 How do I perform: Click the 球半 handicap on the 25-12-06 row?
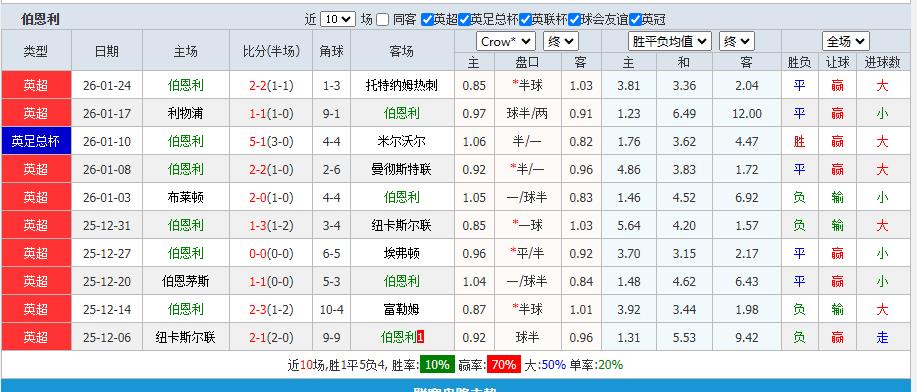point(527,338)
